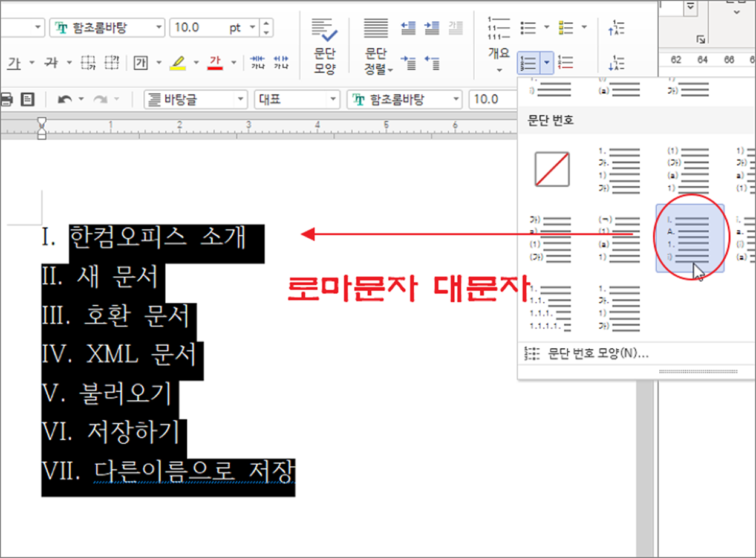Select the (ㄱ) (1) (a) 1) numbering style
Image resolution: width=756 pixels, height=558 pixels.
click(618, 238)
